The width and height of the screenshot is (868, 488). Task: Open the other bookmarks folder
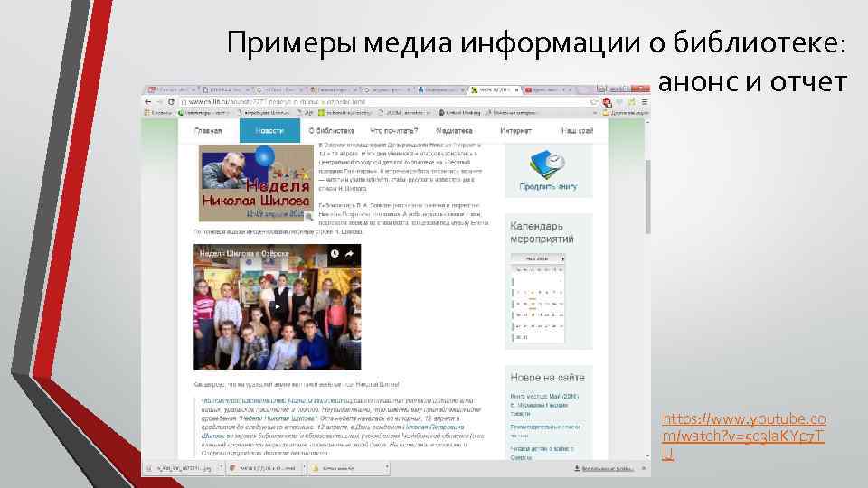pos(625,113)
